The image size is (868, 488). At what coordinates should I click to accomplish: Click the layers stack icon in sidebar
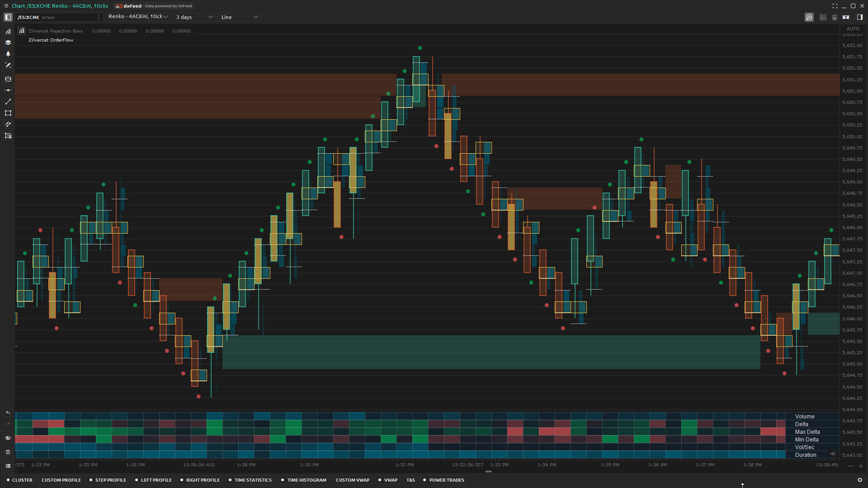tap(8, 42)
